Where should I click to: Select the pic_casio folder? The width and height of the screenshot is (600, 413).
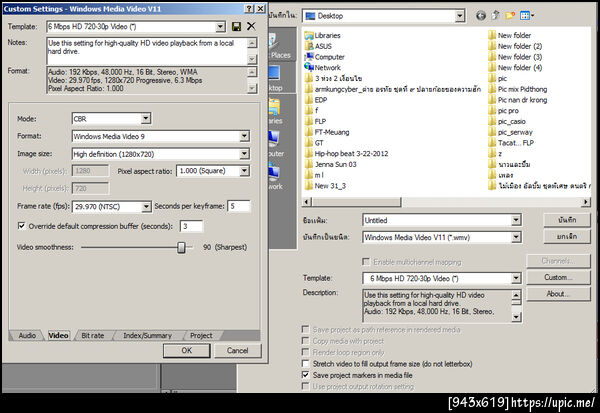point(507,121)
